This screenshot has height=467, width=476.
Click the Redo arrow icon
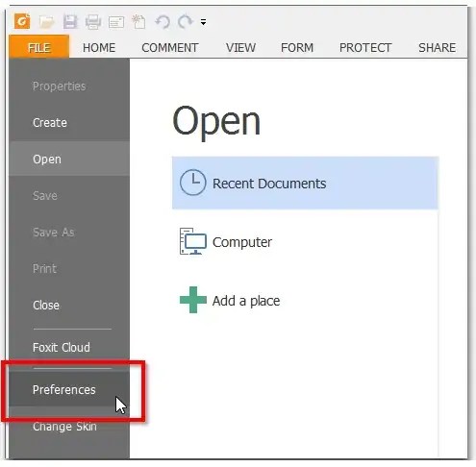(186, 22)
